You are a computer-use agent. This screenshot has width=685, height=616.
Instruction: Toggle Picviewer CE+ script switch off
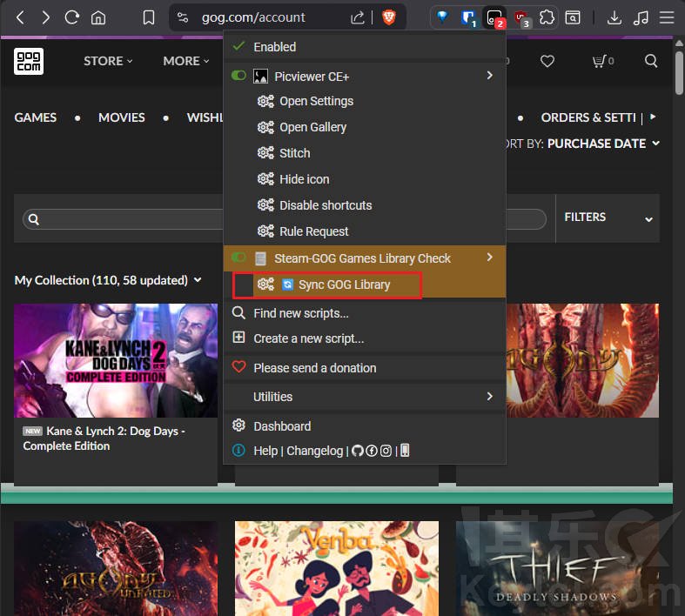coord(238,77)
